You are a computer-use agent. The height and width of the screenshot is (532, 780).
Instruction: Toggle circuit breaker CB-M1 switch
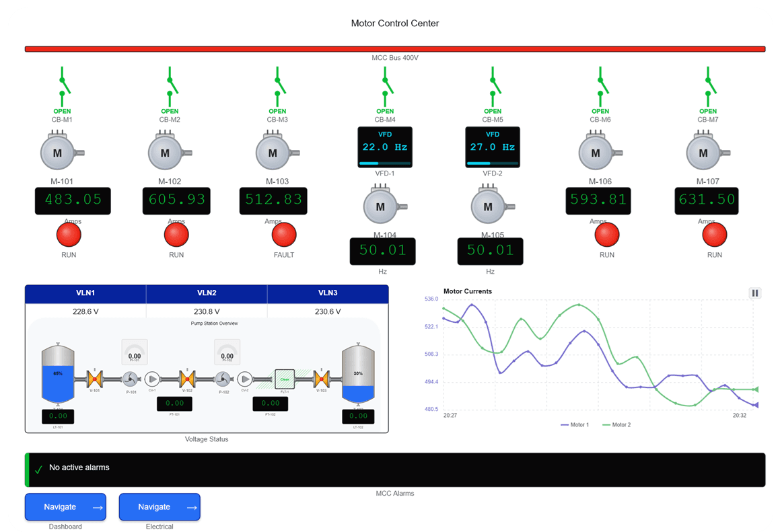63,87
